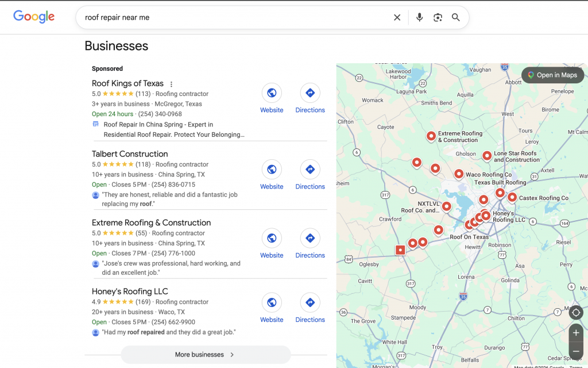Click the Open in Maps button
Viewport: 588px width, 368px height.
point(552,75)
